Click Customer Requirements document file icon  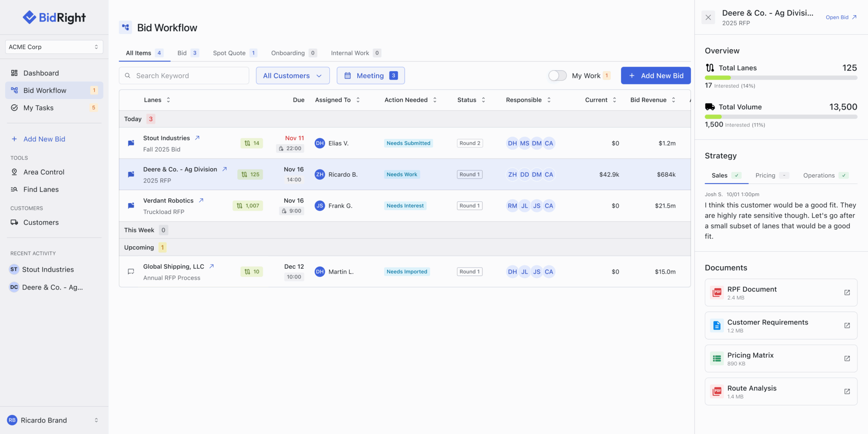pyautogui.click(x=717, y=325)
